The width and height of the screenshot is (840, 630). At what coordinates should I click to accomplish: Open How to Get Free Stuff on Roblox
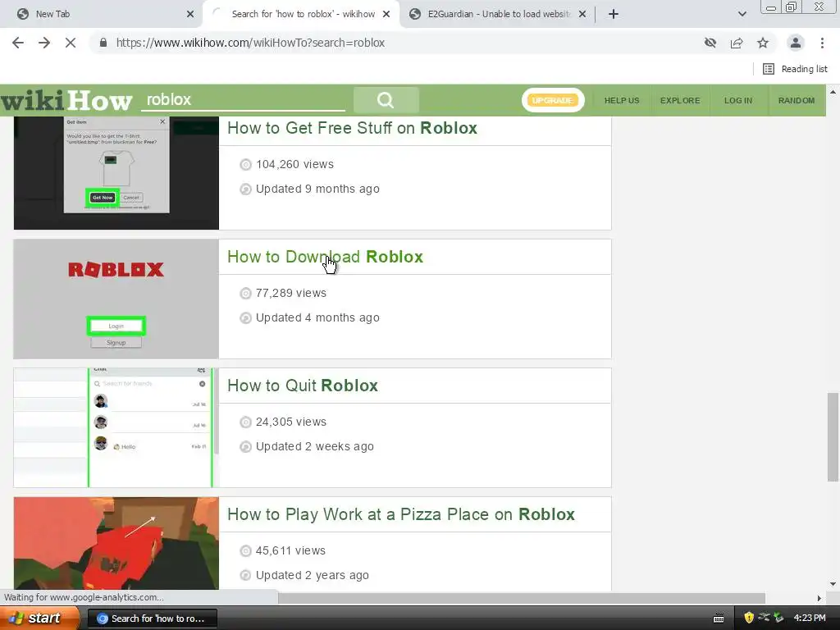352,128
